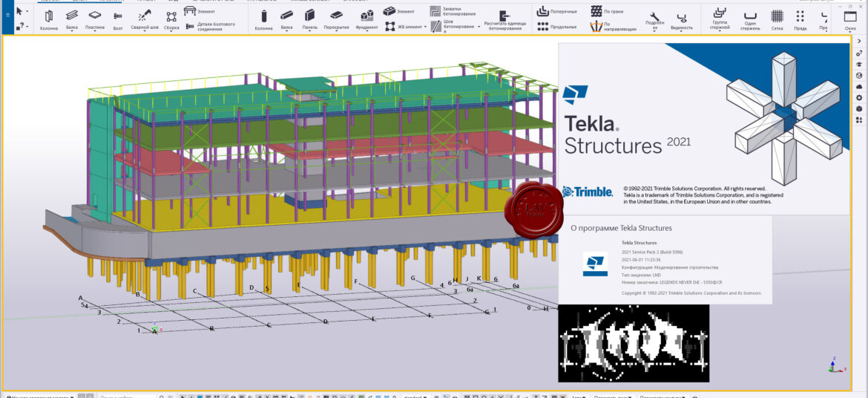Image resolution: width=868 pixels, height=398 pixels.
Task: Select the concrete Панель tool
Action: point(310,19)
